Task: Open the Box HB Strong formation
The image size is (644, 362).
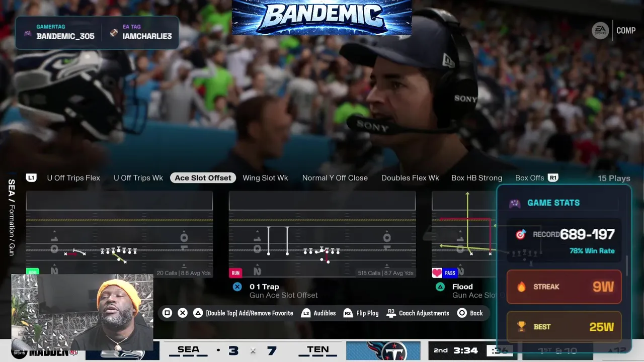Action: (x=476, y=178)
